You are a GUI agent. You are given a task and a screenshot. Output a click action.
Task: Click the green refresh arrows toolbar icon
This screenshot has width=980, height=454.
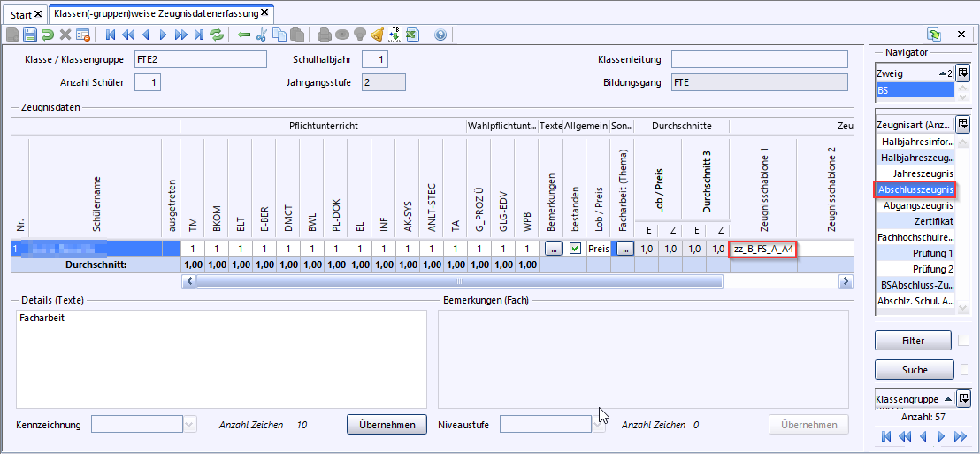217,35
